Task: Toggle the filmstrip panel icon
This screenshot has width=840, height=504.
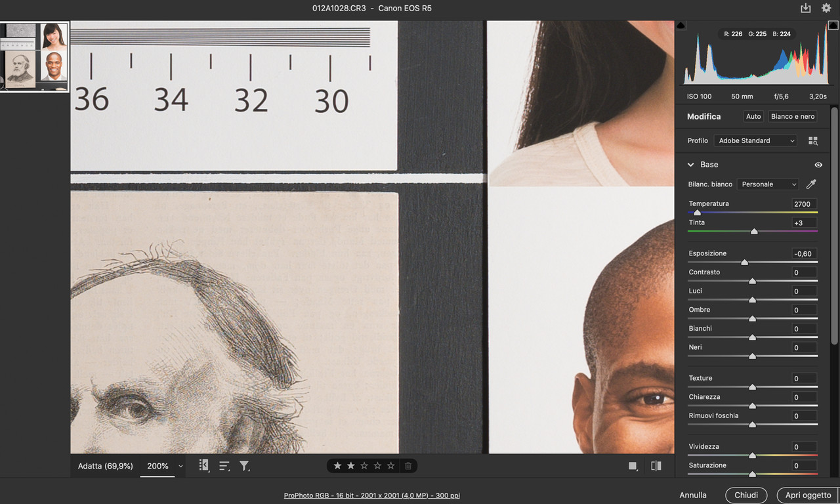Action: [x=204, y=465]
